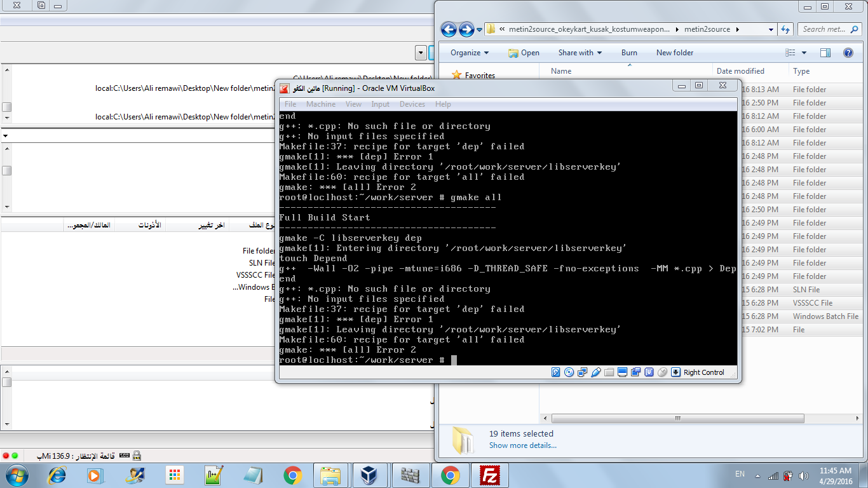The image size is (868, 488).
Task: Click the hard disk indicator in VirtualBox status bar
Action: click(556, 372)
